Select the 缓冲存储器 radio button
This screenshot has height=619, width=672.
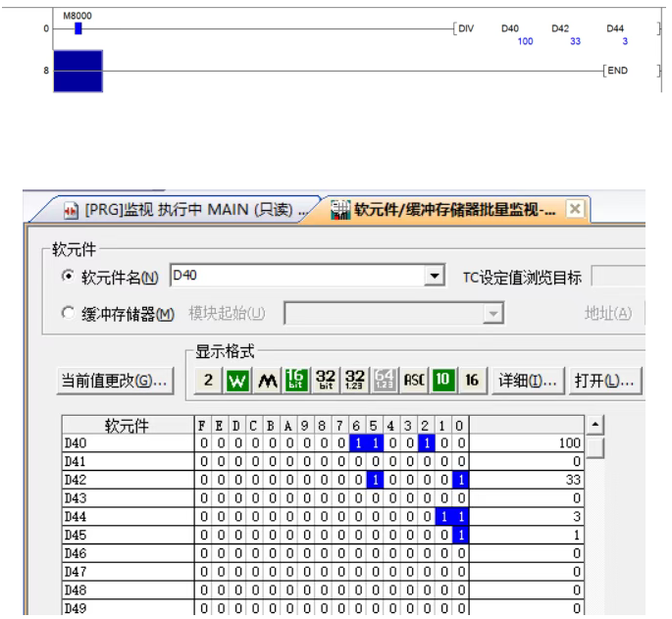(68, 314)
